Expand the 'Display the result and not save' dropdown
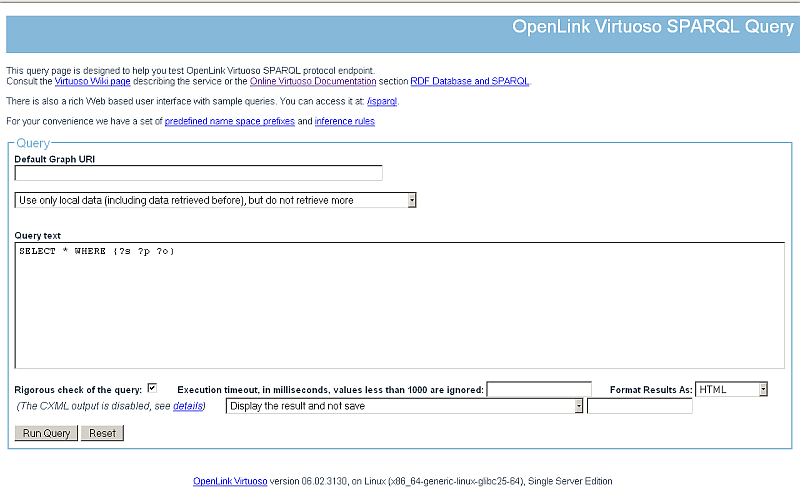The width and height of the screenshot is (800, 500). [405, 406]
